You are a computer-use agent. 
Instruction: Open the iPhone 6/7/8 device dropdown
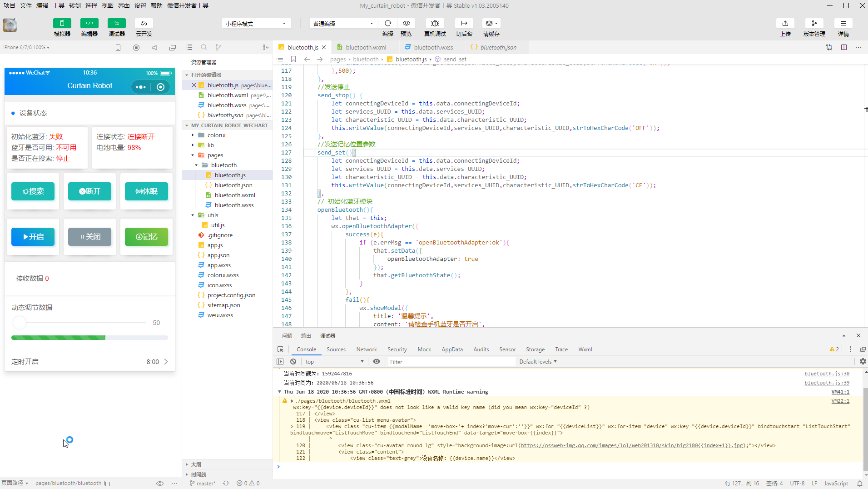pyautogui.click(x=26, y=47)
